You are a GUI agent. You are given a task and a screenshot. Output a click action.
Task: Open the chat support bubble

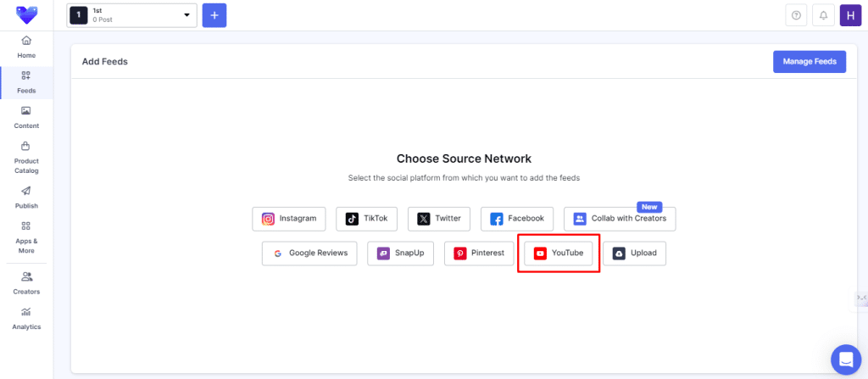pos(845,359)
